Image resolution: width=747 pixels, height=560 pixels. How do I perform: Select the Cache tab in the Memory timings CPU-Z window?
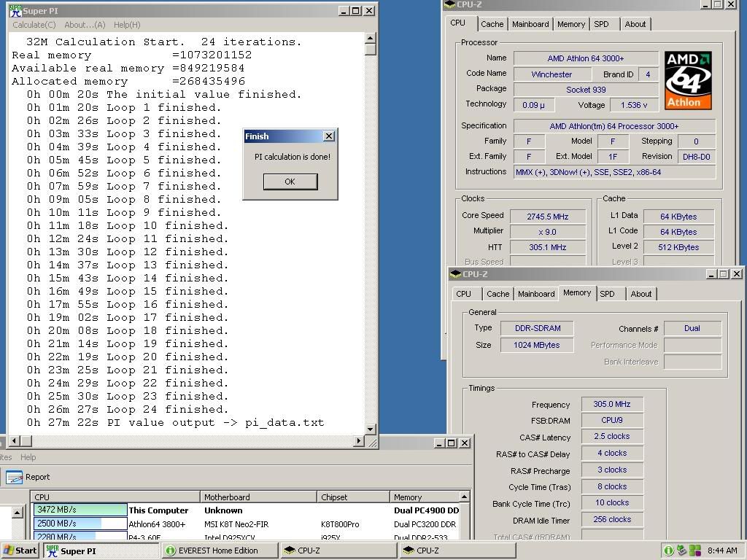tap(498, 294)
